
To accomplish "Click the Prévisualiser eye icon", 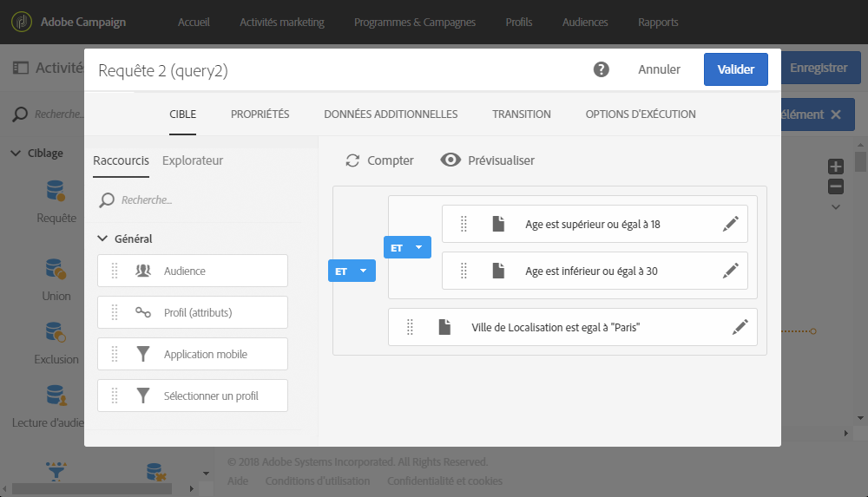I will [450, 160].
